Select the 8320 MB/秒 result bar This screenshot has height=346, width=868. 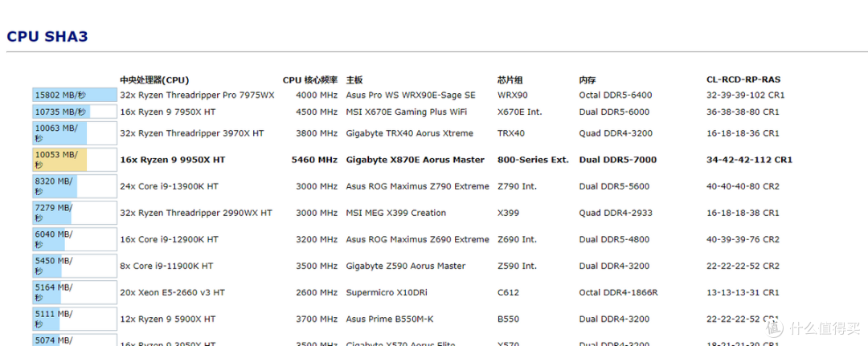pyautogui.click(x=75, y=186)
